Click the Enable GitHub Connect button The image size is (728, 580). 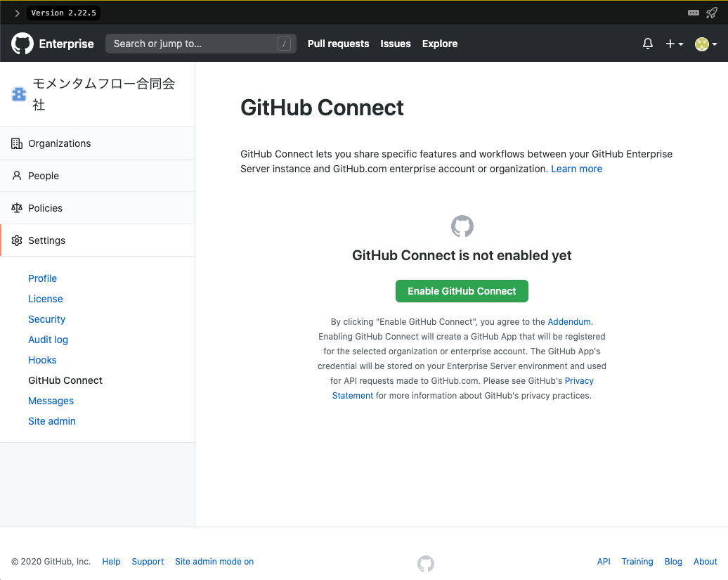click(x=462, y=291)
